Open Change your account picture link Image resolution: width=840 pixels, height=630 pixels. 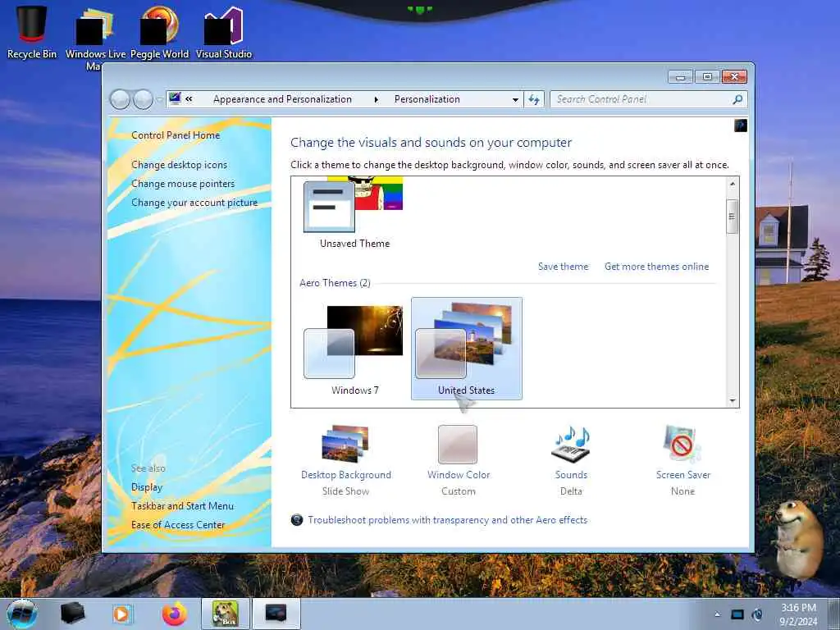(194, 203)
